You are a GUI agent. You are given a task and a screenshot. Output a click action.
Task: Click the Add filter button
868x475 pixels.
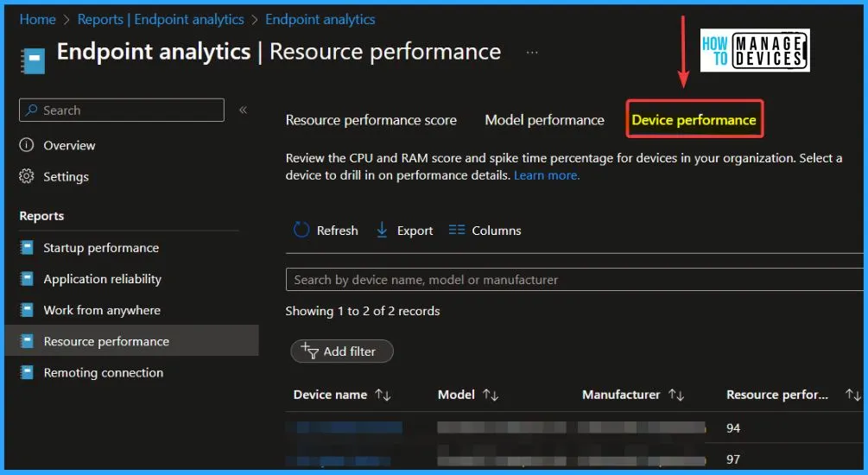pos(342,351)
